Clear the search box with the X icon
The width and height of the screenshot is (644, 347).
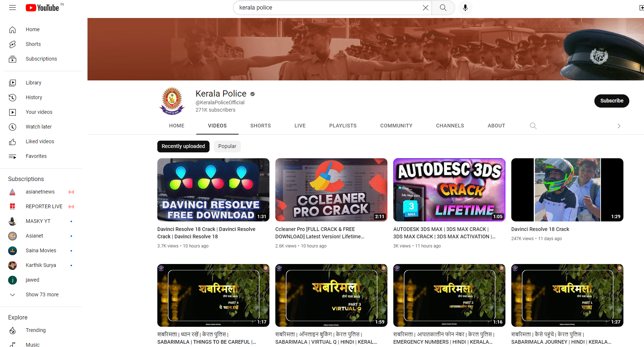click(425, 8)
